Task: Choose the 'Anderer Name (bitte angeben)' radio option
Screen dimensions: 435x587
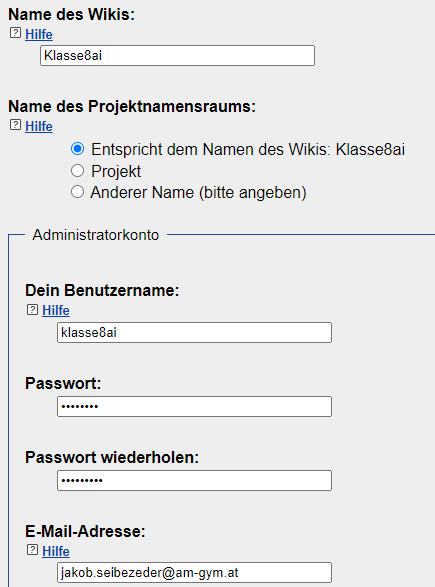Action: [x=77, y=192]
